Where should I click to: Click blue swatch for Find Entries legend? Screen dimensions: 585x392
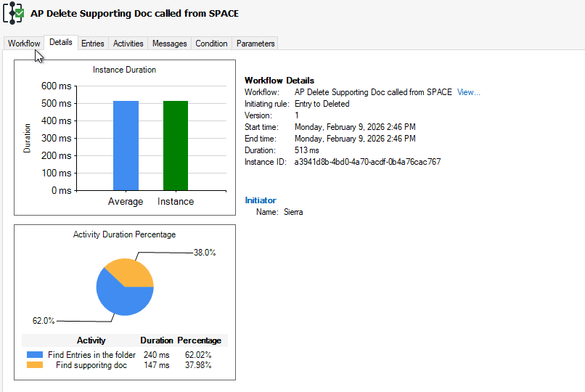pyautogui.click(x=35, y=355)
